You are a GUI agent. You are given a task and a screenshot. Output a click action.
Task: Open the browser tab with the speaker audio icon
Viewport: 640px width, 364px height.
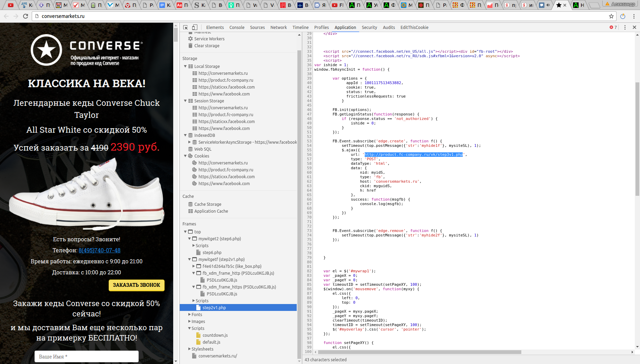pos(545,5)
